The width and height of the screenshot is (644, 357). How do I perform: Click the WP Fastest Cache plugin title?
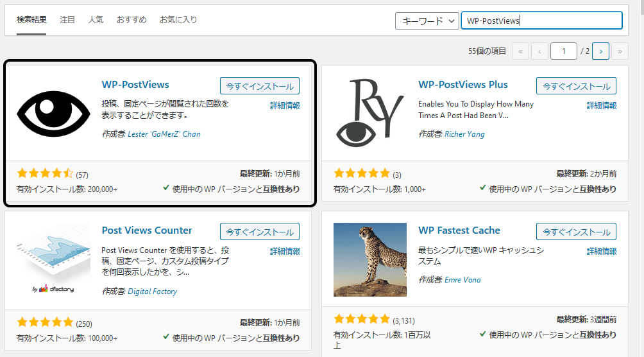point(459,231)
